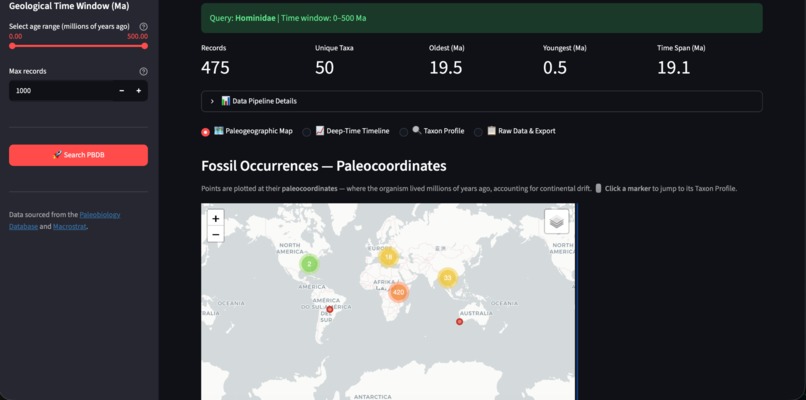Click the Geological Time Window (Ma) heading
Image resolution: width=806 pixels, height=400 pixels.
[69, 7]
